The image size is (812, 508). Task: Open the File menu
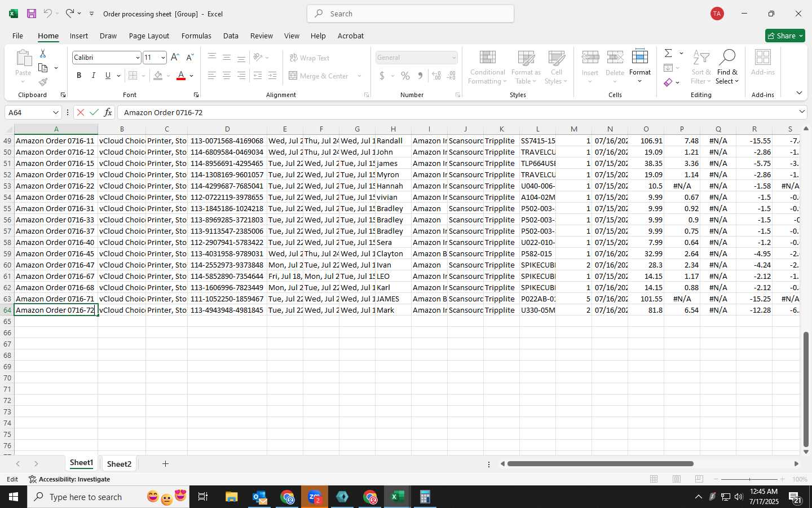pos(17,36)
